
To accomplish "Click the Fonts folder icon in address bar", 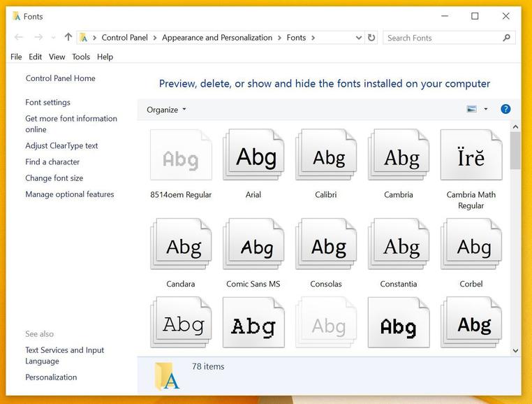I will click(84, 38).
